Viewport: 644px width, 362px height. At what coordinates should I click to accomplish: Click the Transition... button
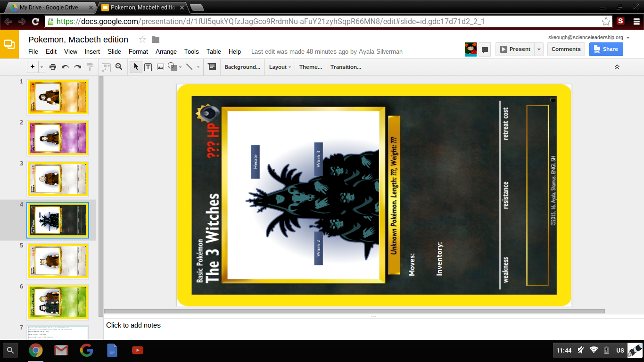(346, 67)
